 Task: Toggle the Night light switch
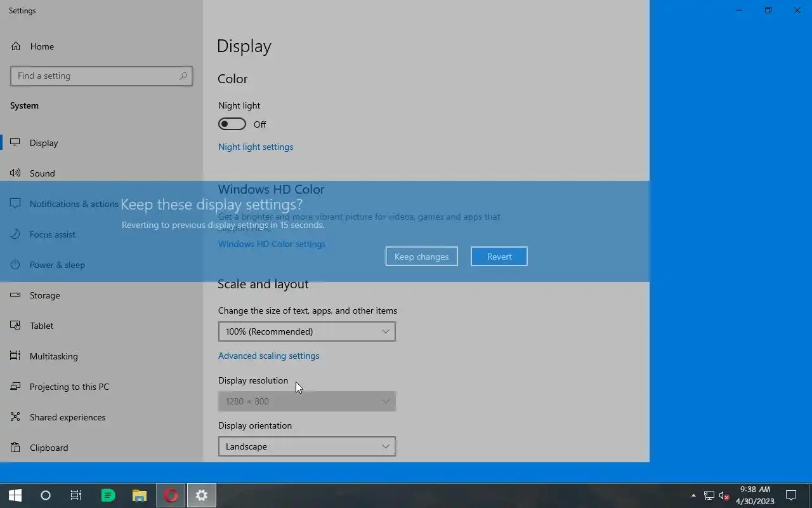[x=232, y=124]
